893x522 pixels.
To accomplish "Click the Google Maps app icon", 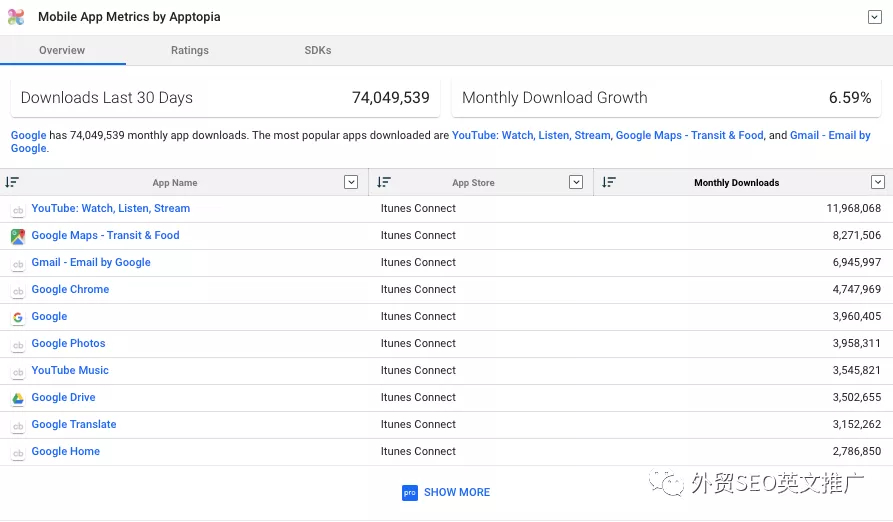I will click(18, 236).
